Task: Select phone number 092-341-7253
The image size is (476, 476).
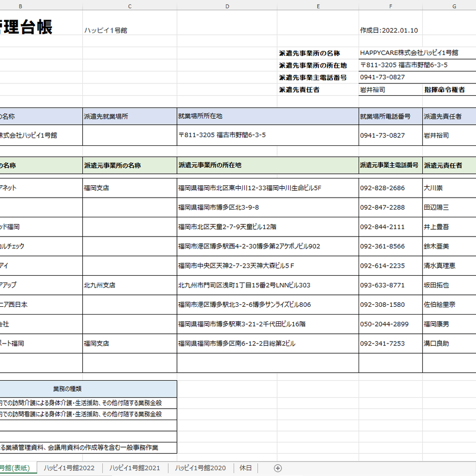Action: [391, 344]
